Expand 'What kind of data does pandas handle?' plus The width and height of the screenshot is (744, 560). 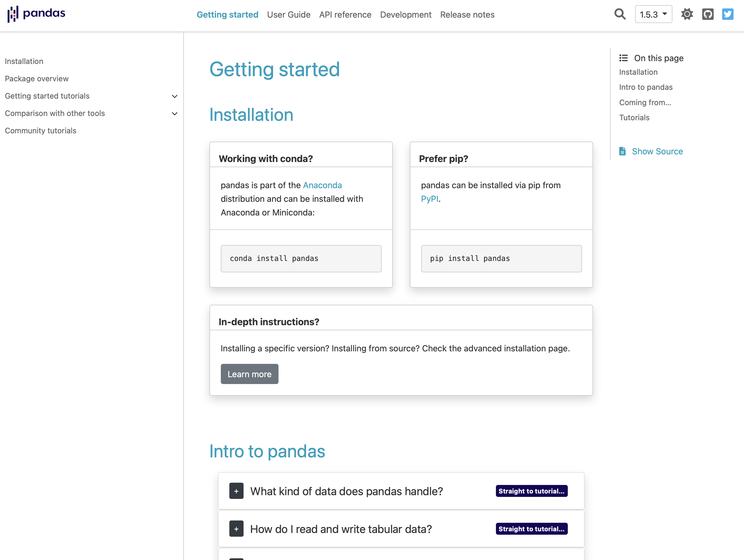[236, 491]
